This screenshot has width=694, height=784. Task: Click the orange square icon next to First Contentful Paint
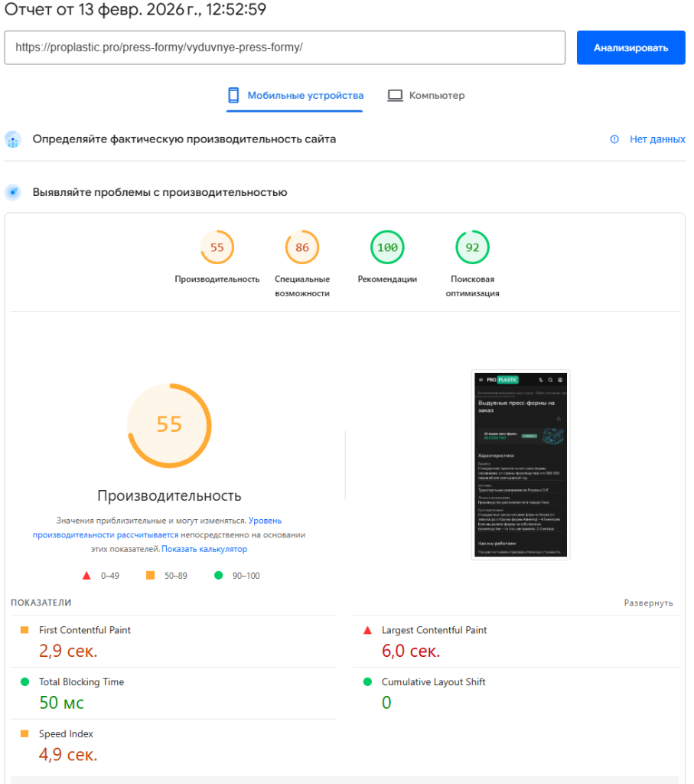(x=24, y=629)
